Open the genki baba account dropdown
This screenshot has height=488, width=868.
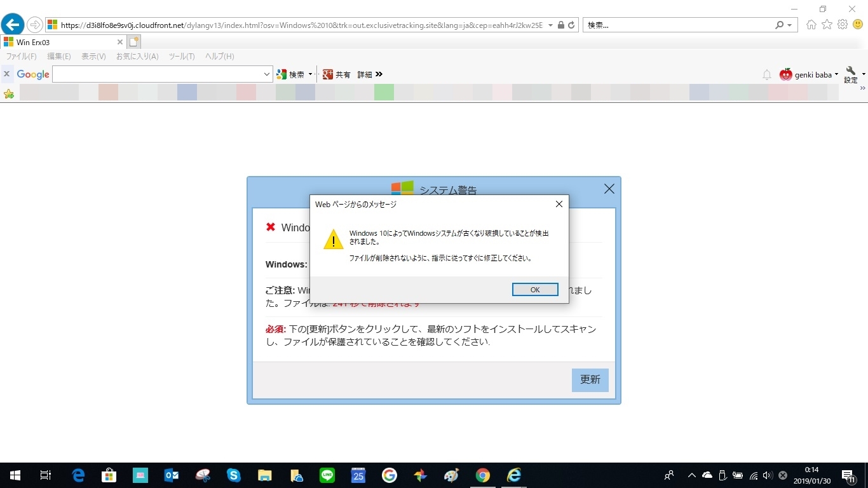click(x=836, y=74)
